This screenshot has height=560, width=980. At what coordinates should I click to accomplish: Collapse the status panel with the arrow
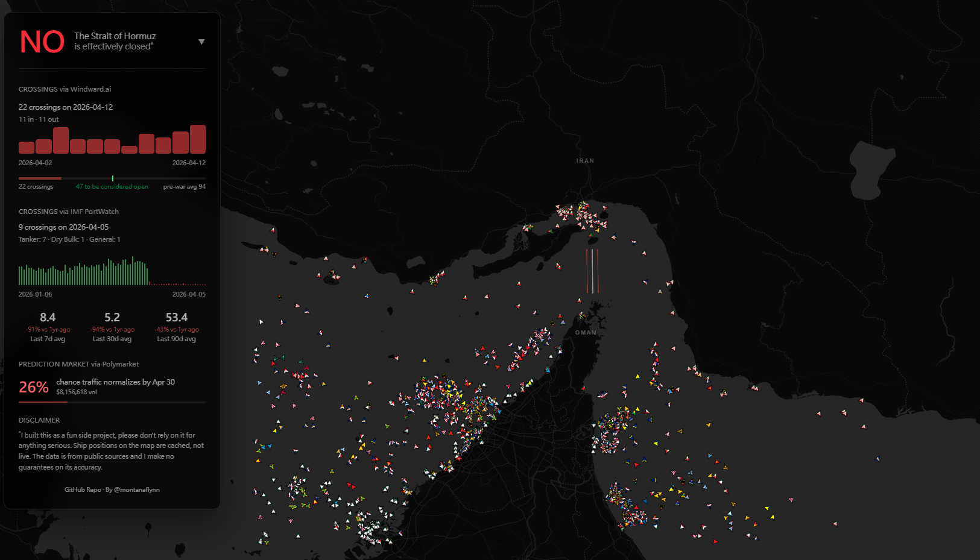(201, 42)
